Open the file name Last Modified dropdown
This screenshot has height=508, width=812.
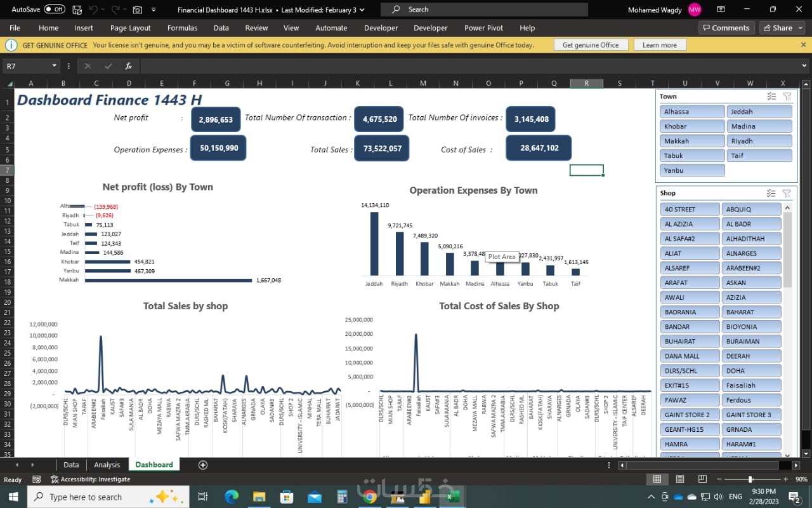point(363,10)
